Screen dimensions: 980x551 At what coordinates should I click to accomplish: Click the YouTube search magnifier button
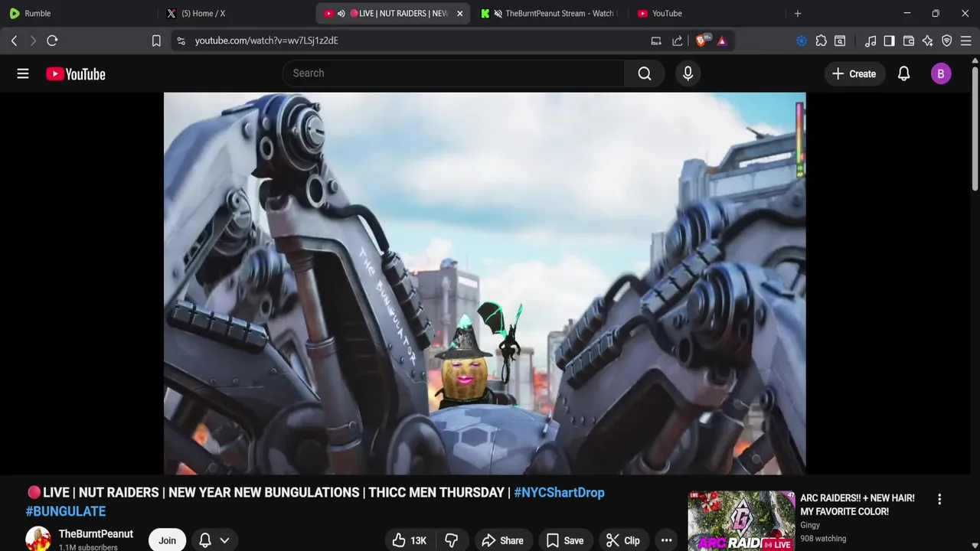(x=645, y=73)
